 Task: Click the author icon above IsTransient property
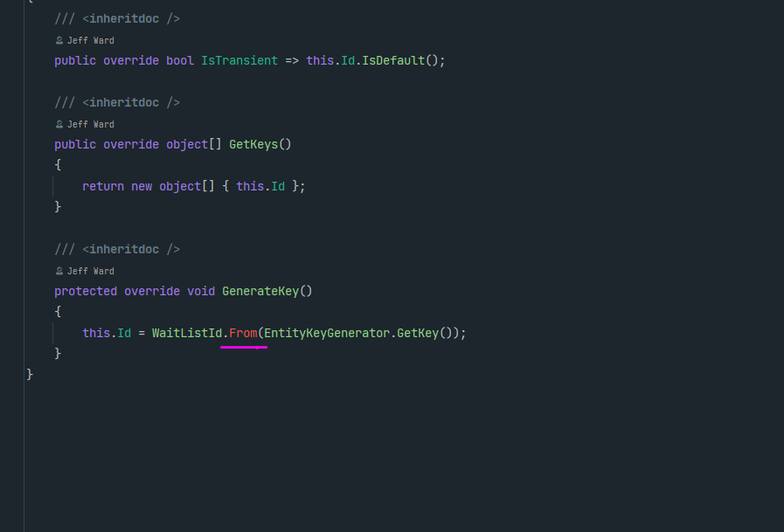pyautogui.click(x=58, y=39)
